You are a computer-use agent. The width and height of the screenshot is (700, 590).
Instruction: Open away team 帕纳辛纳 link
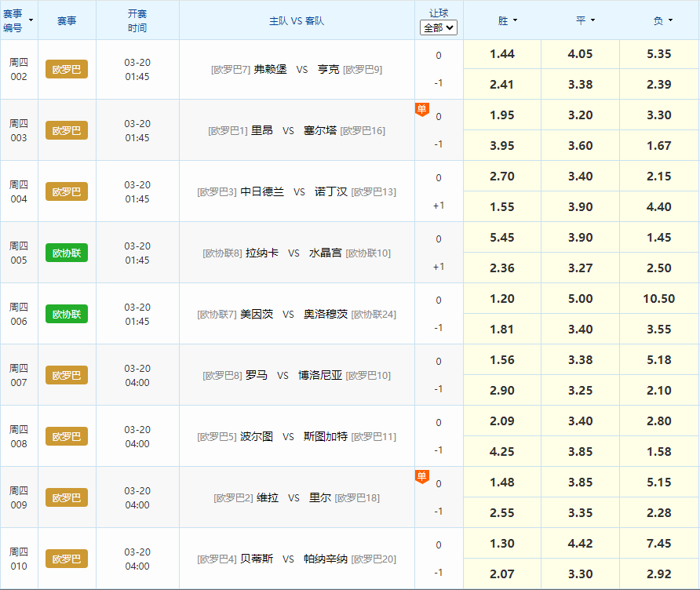pyautogui.click(x=326, y=559)
